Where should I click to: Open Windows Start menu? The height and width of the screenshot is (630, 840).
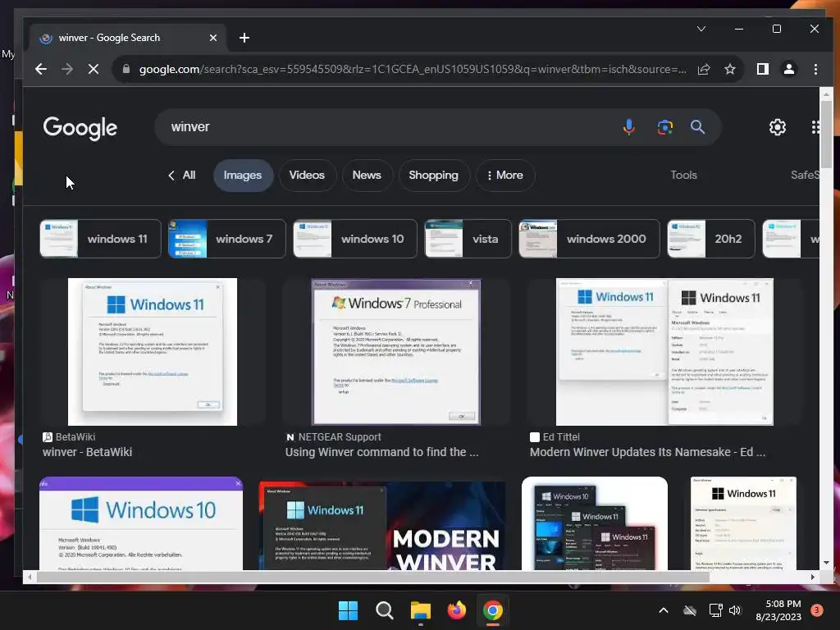(x=348, y=610)
